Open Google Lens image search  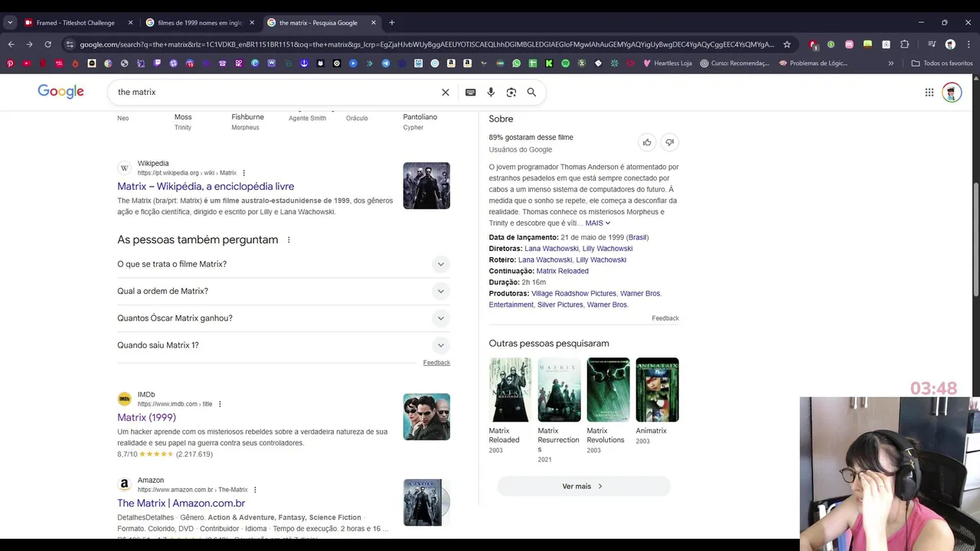click(x=511, y=92)
